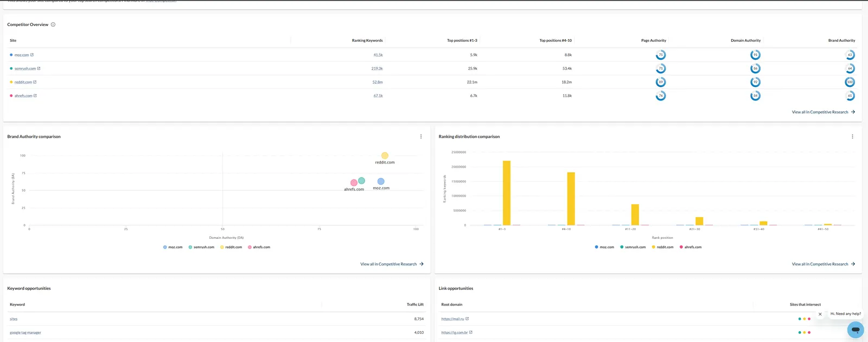The image size is (868, 342).
Task: Open the Competitor Overview info icon
Action: pyautogui.click(x=53, y=24)
